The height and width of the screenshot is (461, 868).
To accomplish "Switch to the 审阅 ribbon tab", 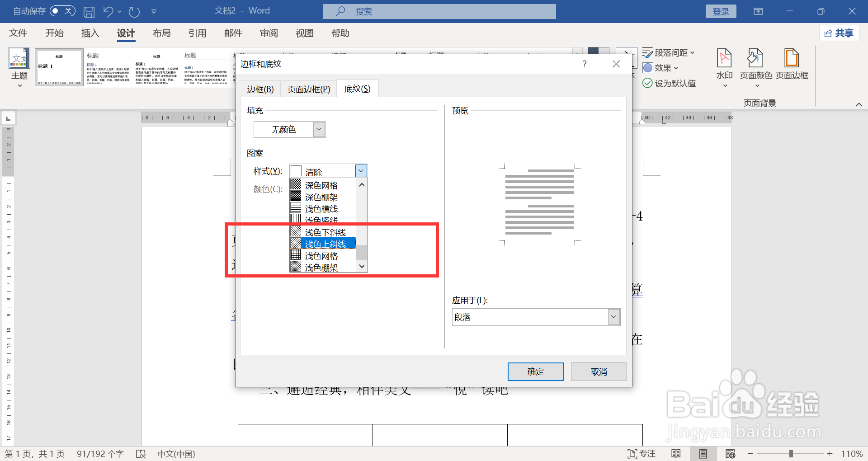I will point(269,33).
